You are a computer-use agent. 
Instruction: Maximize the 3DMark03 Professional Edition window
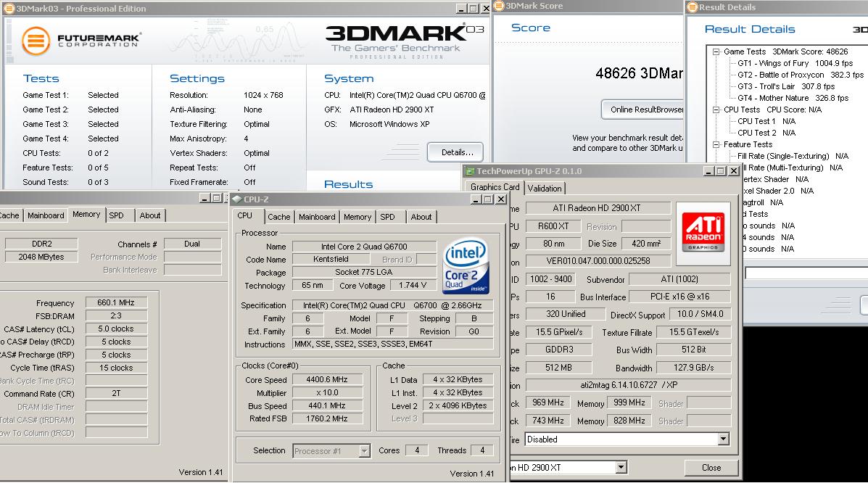pyautogui.click(x=474, y=9)
